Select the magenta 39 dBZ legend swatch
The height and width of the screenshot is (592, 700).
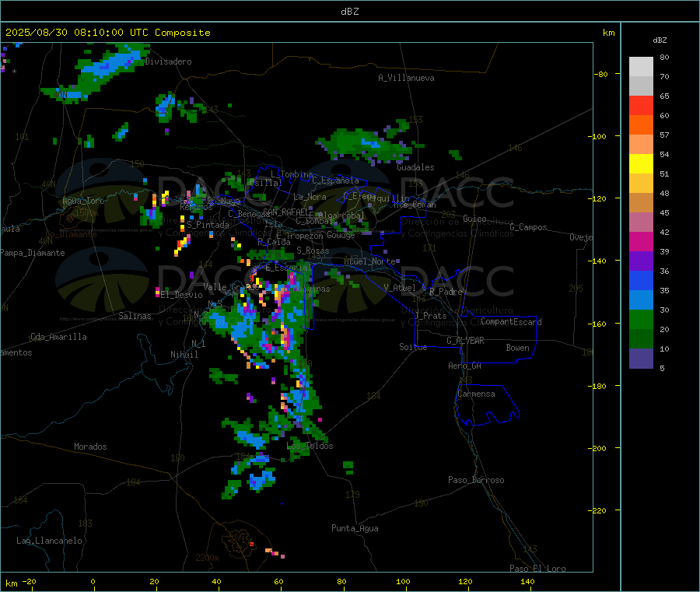641,241
